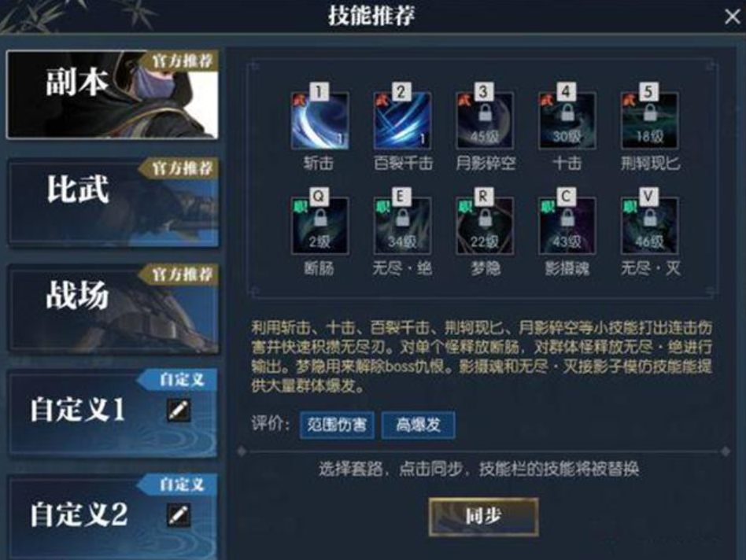Select the 无尽·灭 skill on V key

(650, 226)
